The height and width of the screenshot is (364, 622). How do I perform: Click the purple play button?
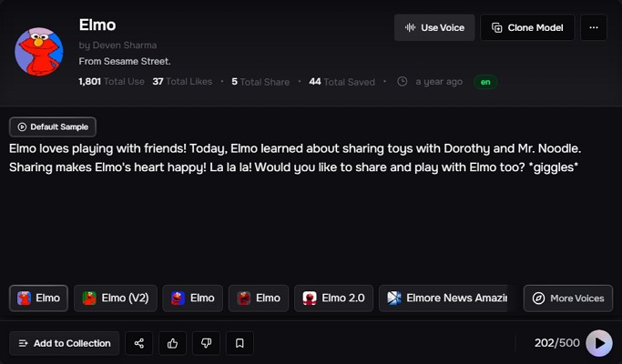click(598, 343)
